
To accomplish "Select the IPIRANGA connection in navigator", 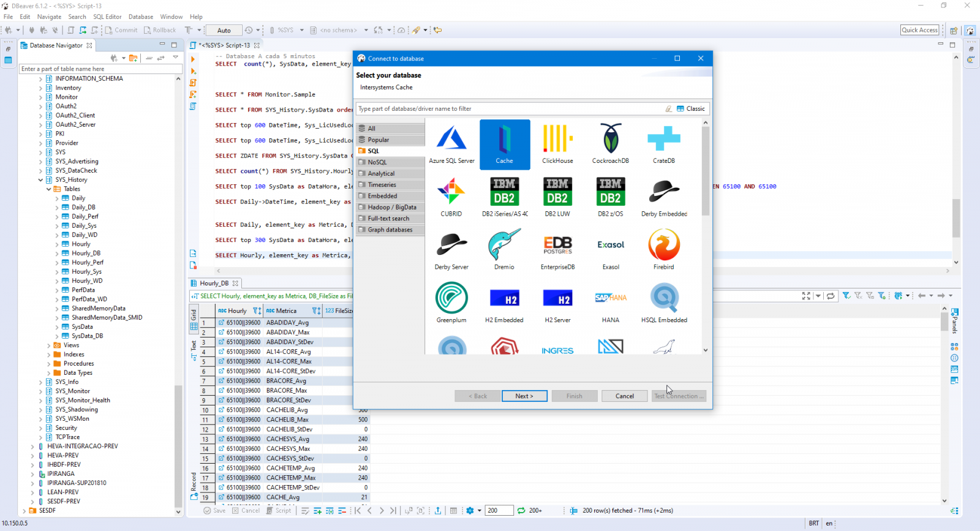I will click(61, 474).
